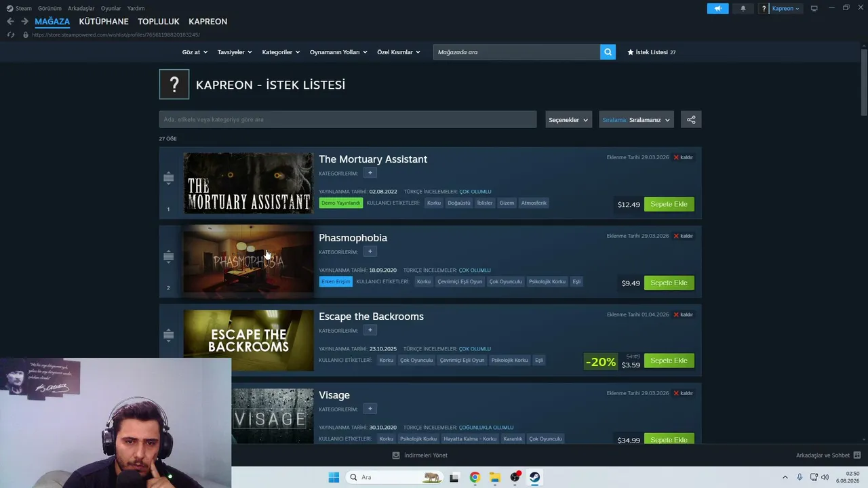868x488 pixels.
Task: Click the Demo Yayınlandı badge
Action: pyautogui.click(x=341, y=203)
